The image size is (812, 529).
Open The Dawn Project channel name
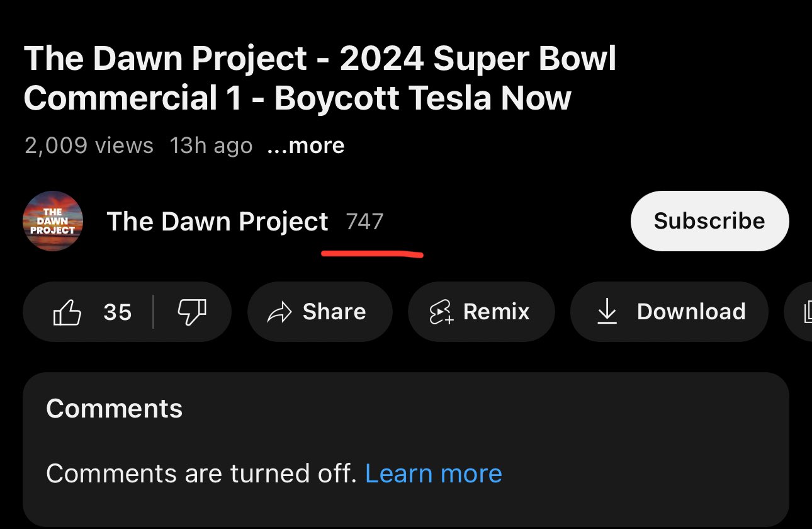click(218, 221)
